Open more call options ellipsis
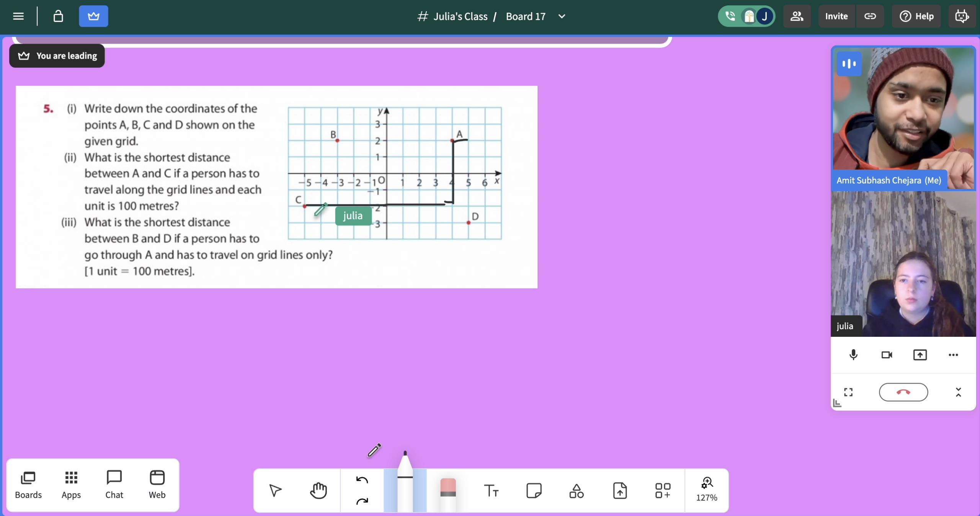This screenshot has width=980, height=516. [953, 355]
